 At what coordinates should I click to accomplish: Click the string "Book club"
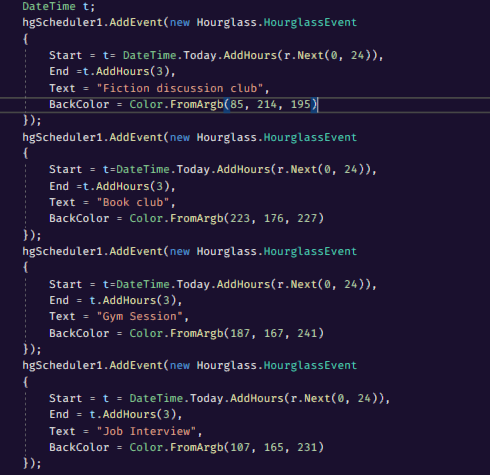(133, 202)
